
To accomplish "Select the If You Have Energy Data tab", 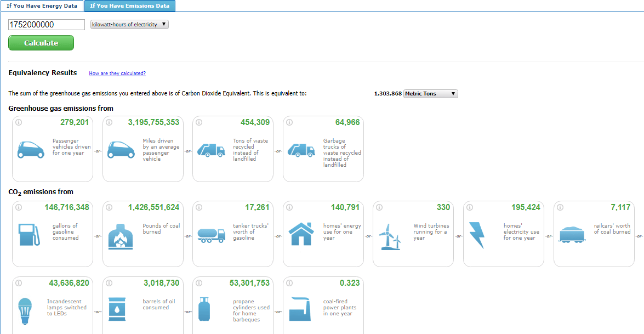I will 42,6.
